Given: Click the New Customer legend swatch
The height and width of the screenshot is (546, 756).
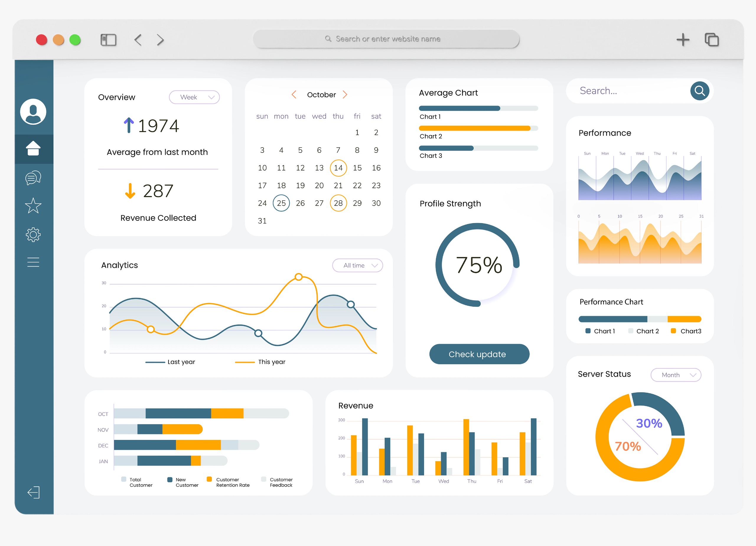Looking at the screenshot, I should pyautogui.click(x=170, y=479).
